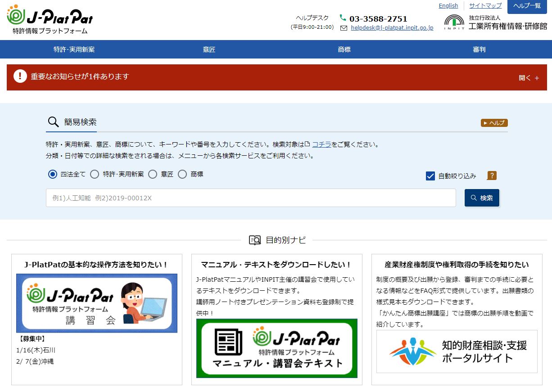This screenshot has height=392, width=552.
Task: Click the brown ヘルプ button in 簡易検索
Action: [x=494, y=123]
